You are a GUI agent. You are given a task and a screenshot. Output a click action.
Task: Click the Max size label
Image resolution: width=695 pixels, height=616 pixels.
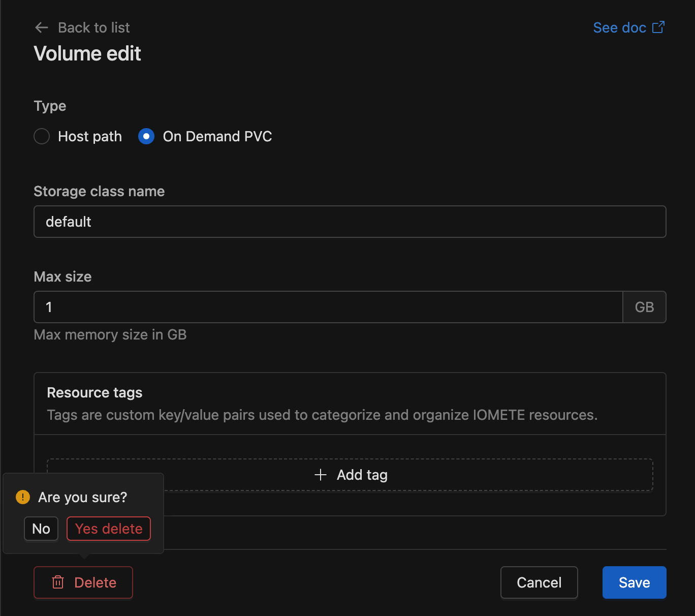pyautogui.click(x=62, y=276)
